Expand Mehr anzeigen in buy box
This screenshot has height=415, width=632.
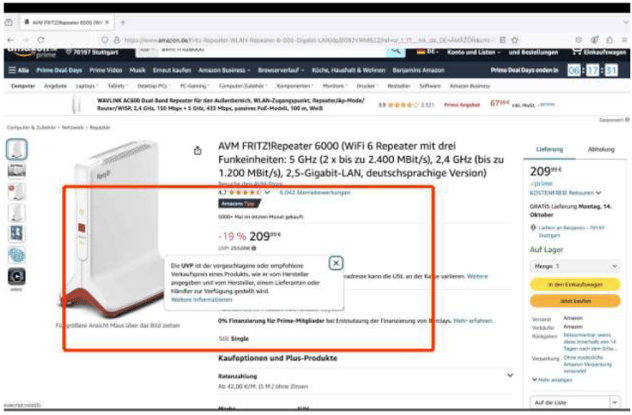[552, 380]
